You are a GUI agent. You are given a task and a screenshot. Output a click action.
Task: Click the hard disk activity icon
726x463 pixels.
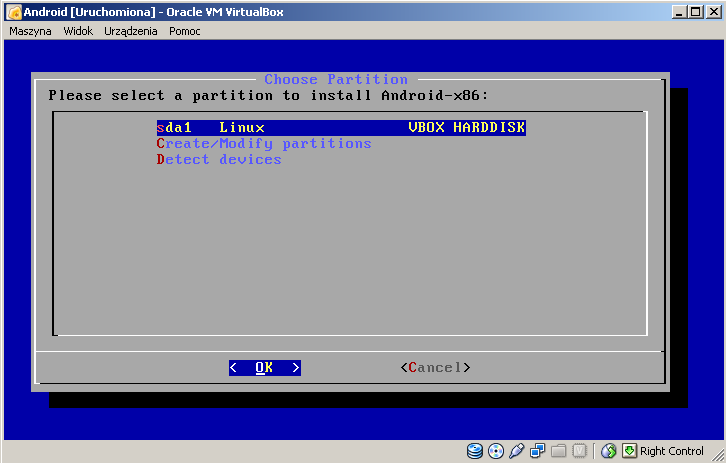[475, 450]
